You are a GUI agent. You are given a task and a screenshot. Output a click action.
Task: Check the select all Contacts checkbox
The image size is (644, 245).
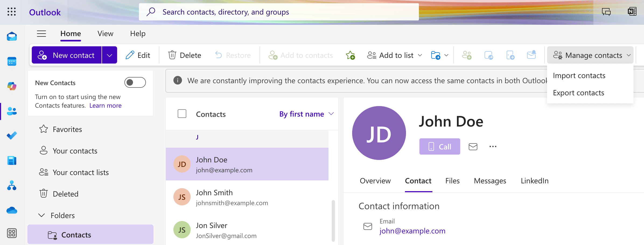click(x=182, y=114)
